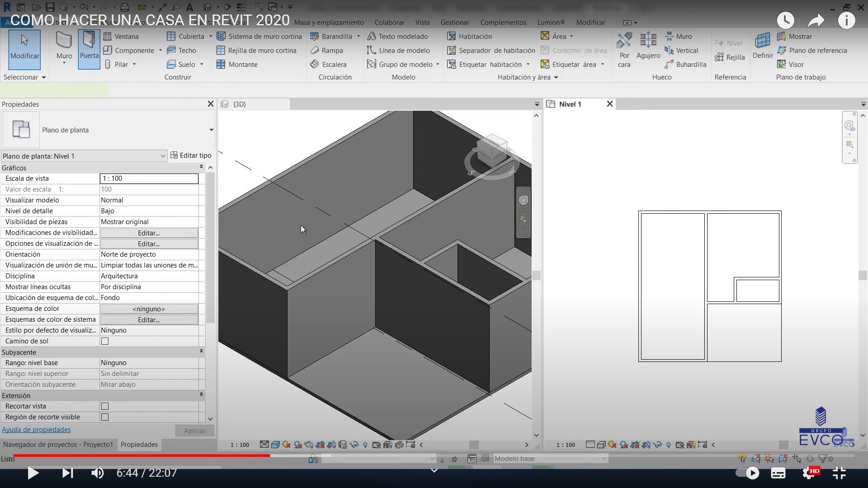868x488 pixels.
Task: Check the Recortar vista option
Action: [x=105, y=407]
